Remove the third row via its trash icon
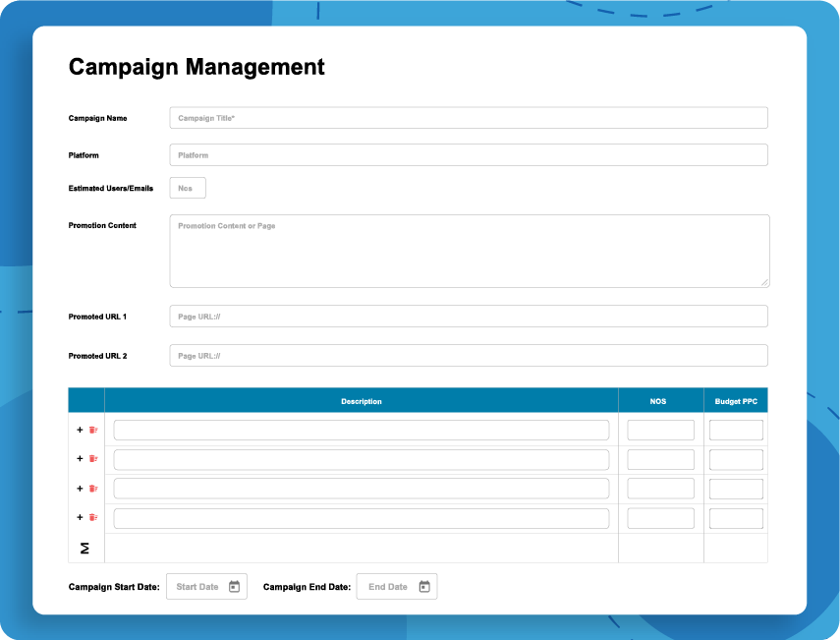Viewport: 840px width, 640px height. tap(92, 489)
